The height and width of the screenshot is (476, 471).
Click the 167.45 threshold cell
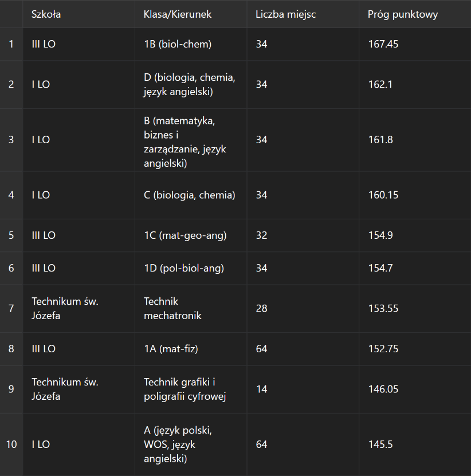(x=415, y=44)
